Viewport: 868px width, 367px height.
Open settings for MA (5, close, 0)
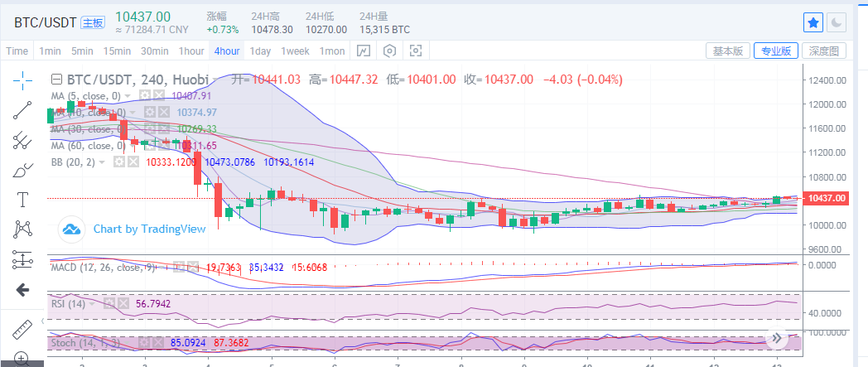pos(144,96)
